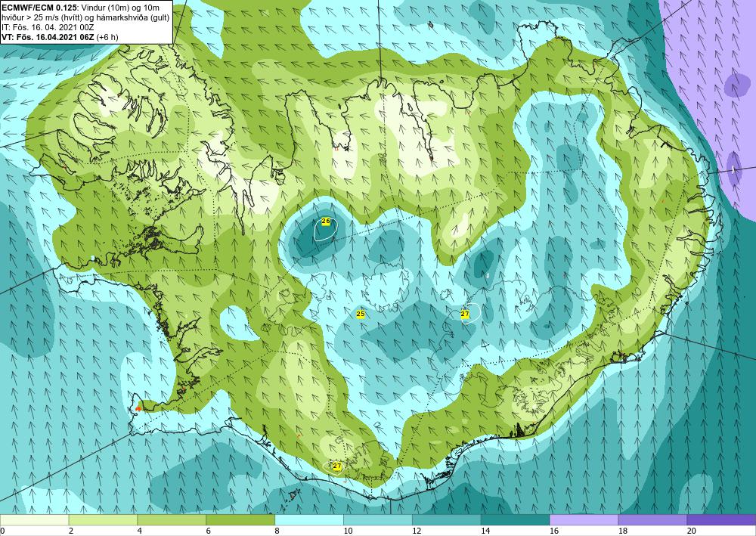Click the 27 gust label in the eastern highlands

point(465,314)
